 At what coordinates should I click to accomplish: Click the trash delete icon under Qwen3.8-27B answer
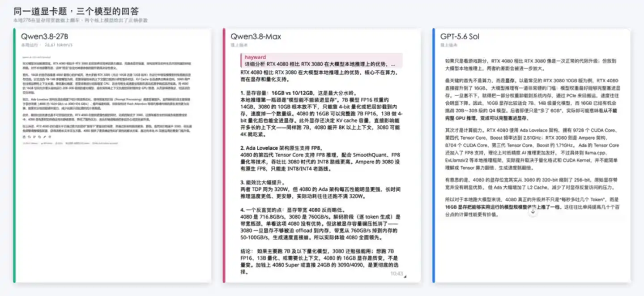click(50, 137)
